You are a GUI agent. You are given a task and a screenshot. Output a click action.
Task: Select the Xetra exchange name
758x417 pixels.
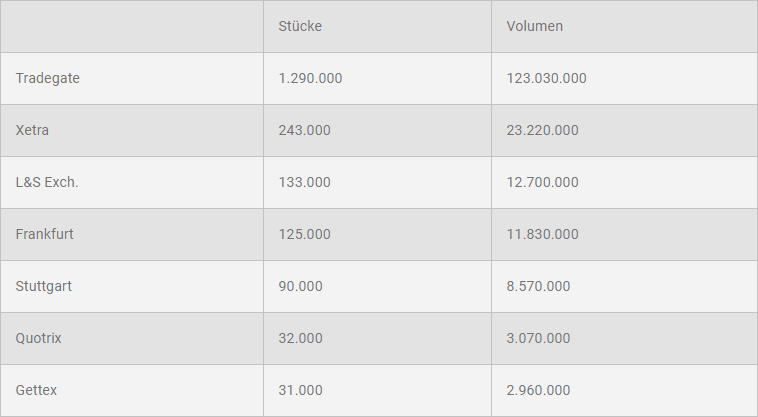(32, 130)
